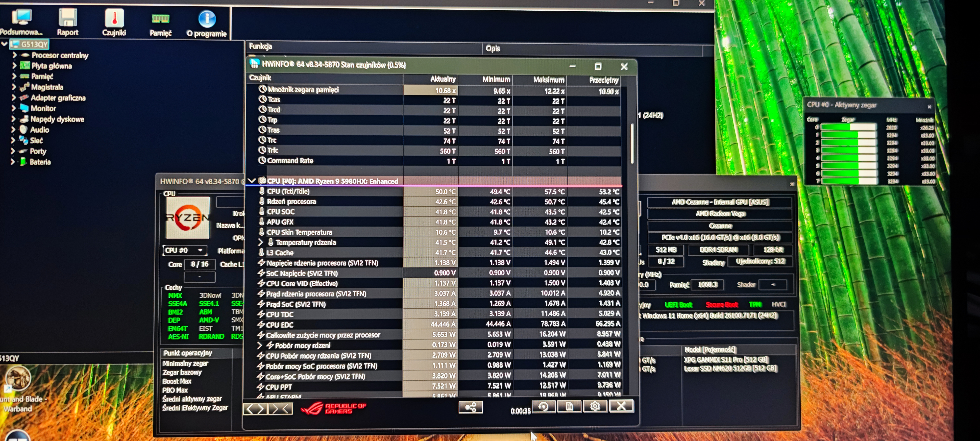Close sensors with bottom X button
980x441 pixels.
click(621, 406)
